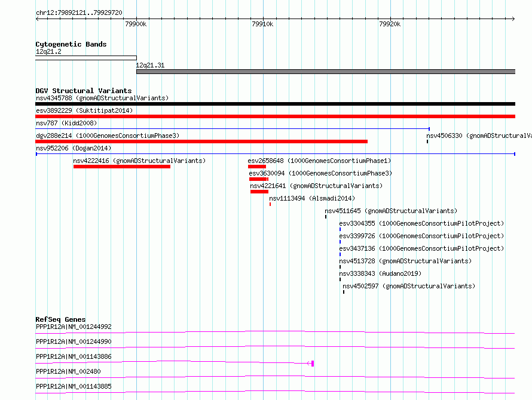Open nsv4221641 gnomAD variant label
Screen dimensions: 532x400
pyautogui.click(x=316, y=186)
